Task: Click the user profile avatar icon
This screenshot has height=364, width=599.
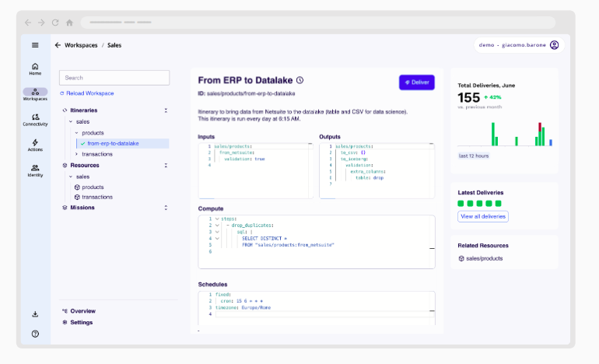Action: (554, 45)
